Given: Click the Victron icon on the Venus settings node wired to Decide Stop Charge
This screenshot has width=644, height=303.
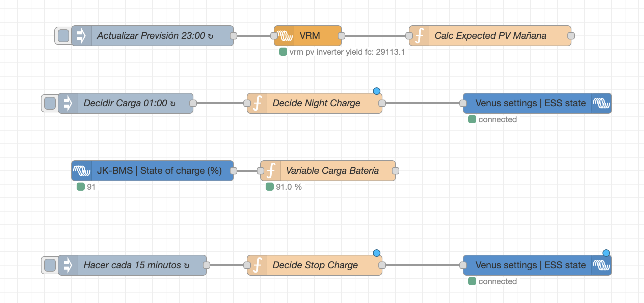Looking at the screenshot, I should click(x=601, y=265).
